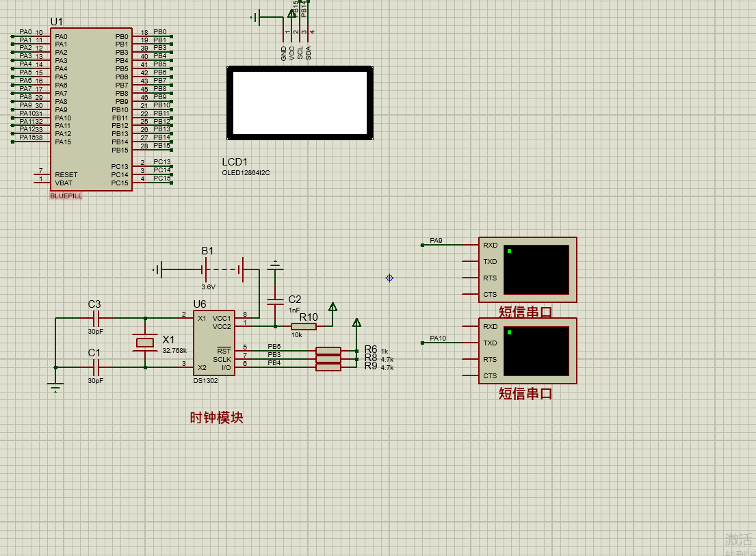Click the power arrow terminal after R10
Screen dimensions: 756x556
coord(333,307)
